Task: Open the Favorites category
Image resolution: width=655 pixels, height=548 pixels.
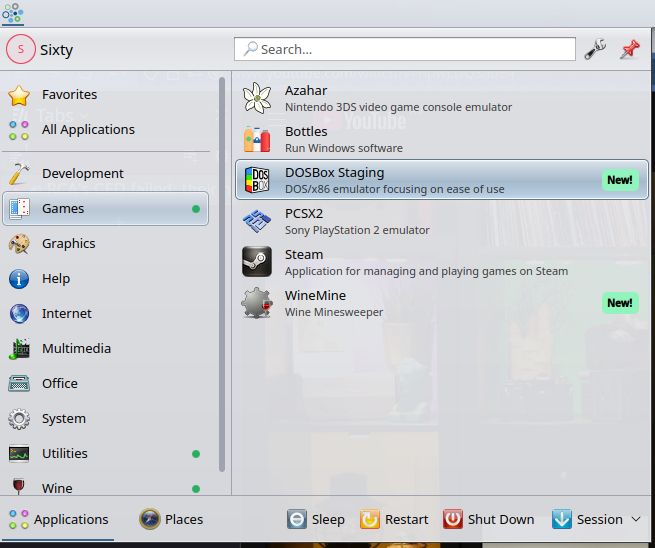Action: 105,94
